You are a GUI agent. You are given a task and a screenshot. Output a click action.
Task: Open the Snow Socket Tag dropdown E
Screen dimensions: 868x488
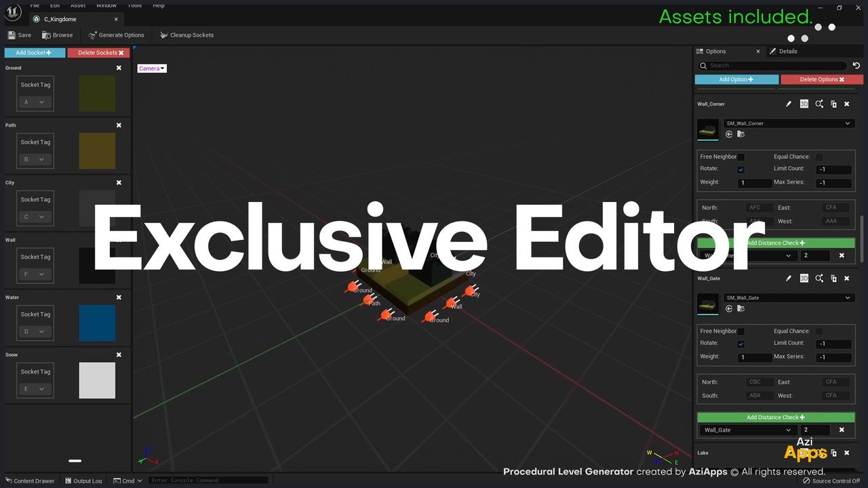[x=34, y=389]
